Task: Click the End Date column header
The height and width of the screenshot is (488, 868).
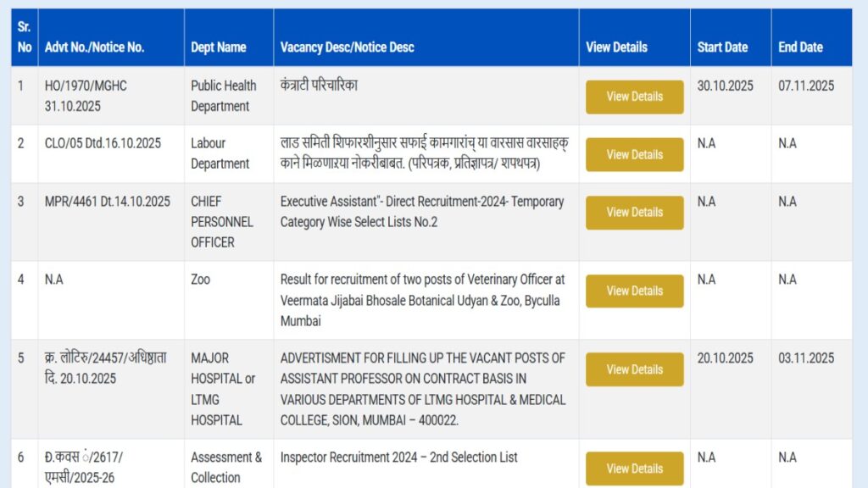Action: click(800, 47)
